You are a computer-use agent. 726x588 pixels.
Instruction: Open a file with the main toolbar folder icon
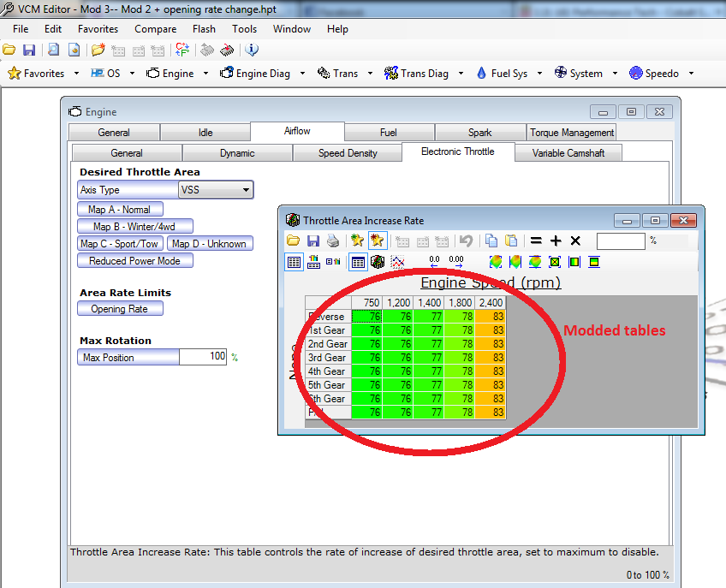click(9, 50)
